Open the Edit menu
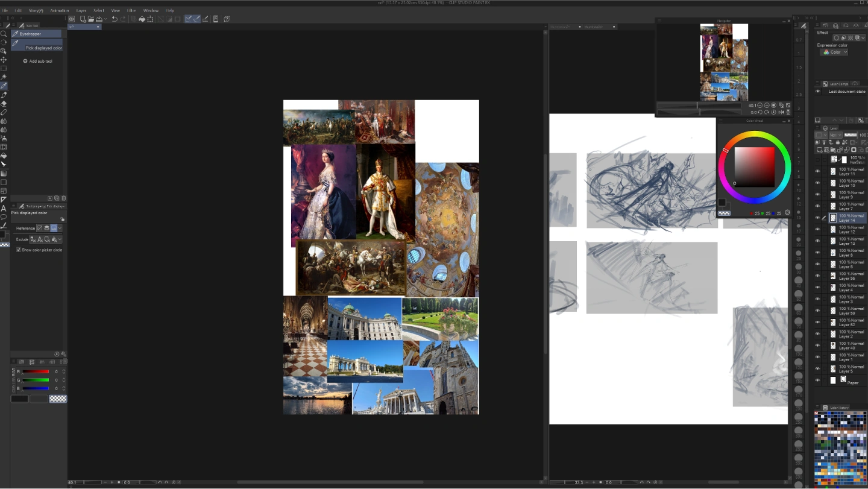Screen dimensions: 868x489 point(18,10)
